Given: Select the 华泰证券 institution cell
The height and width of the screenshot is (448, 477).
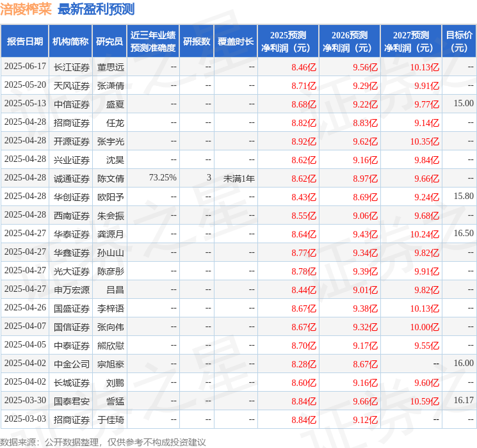Looking at the screenshot, I should [x=72, y=234].
